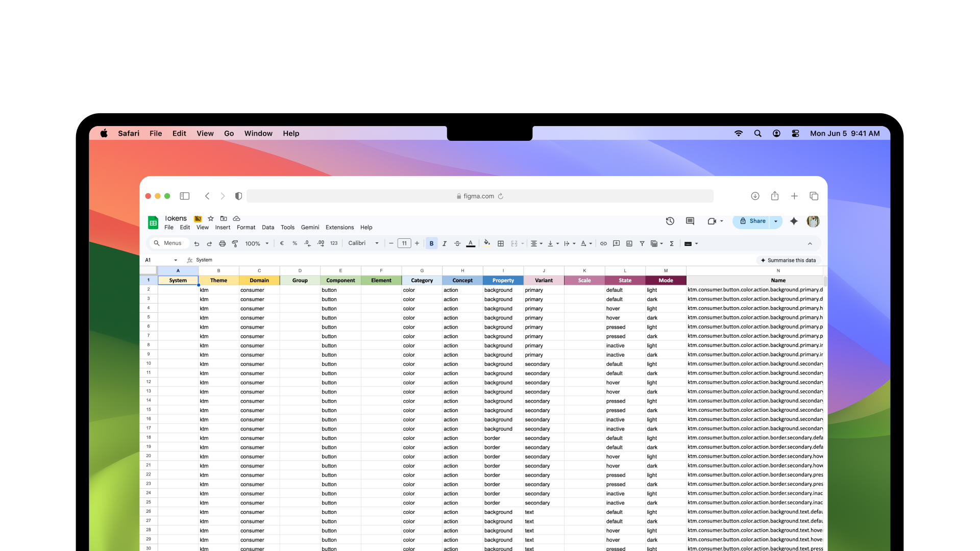Toggle strikethrough formatting
This screenshot has width=980, height=551.
coord(457,244)
